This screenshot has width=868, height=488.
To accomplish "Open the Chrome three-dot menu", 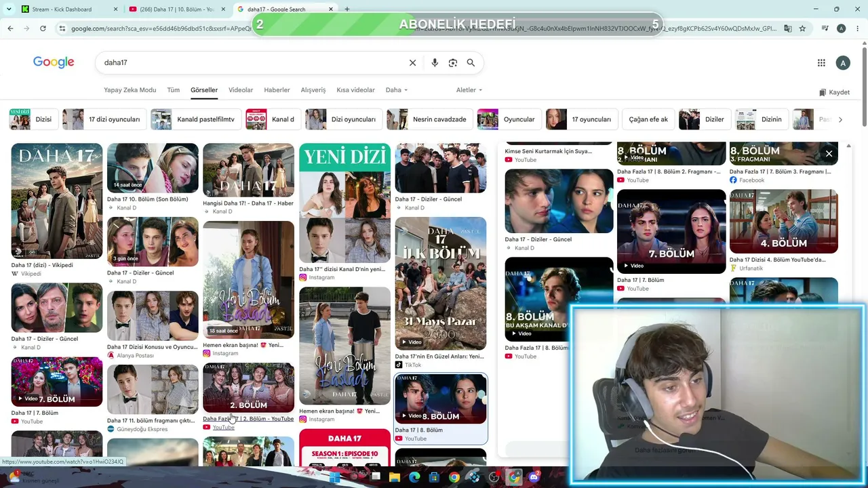I will pyautogui.click(x=857, y=28).
